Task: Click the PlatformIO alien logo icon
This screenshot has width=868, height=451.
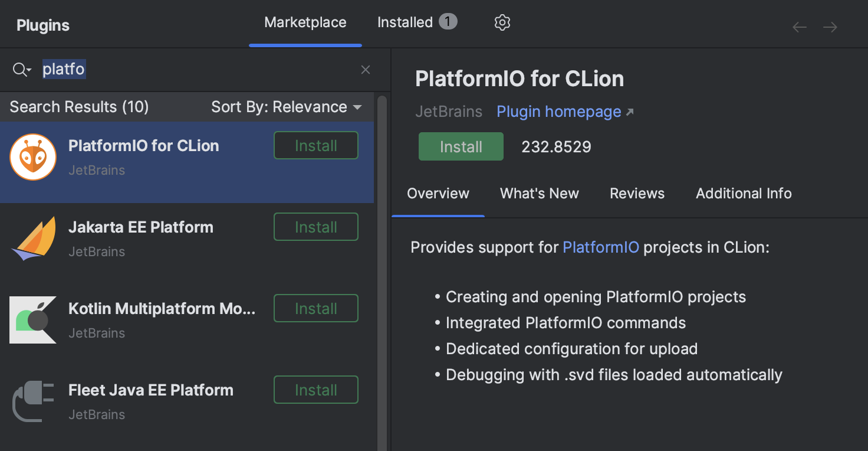Action: [x=33, y=157]
